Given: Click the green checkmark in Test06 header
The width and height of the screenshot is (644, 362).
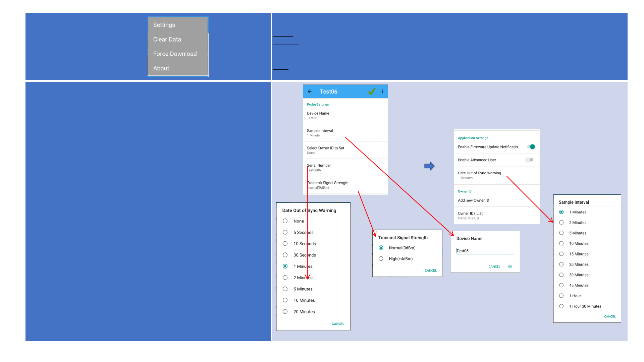Looking at the screenshot, I should pos(372,92).
